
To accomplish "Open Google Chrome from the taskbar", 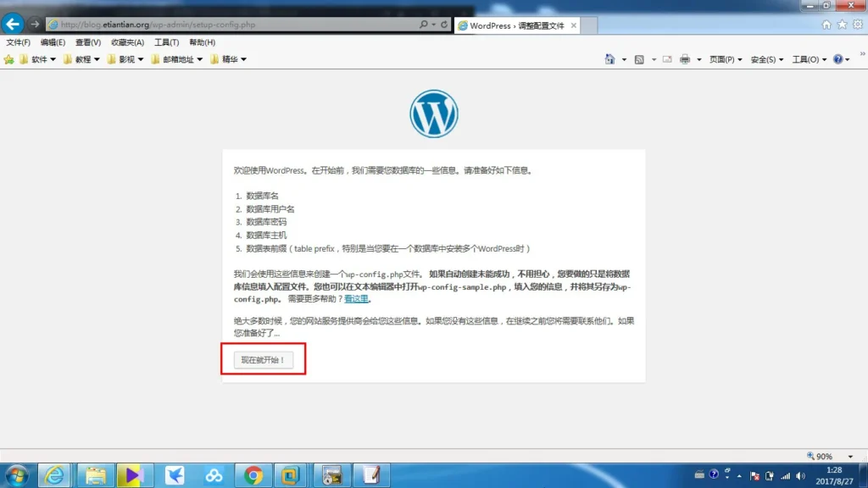I will pyautogui.click(x=253, y=474).
